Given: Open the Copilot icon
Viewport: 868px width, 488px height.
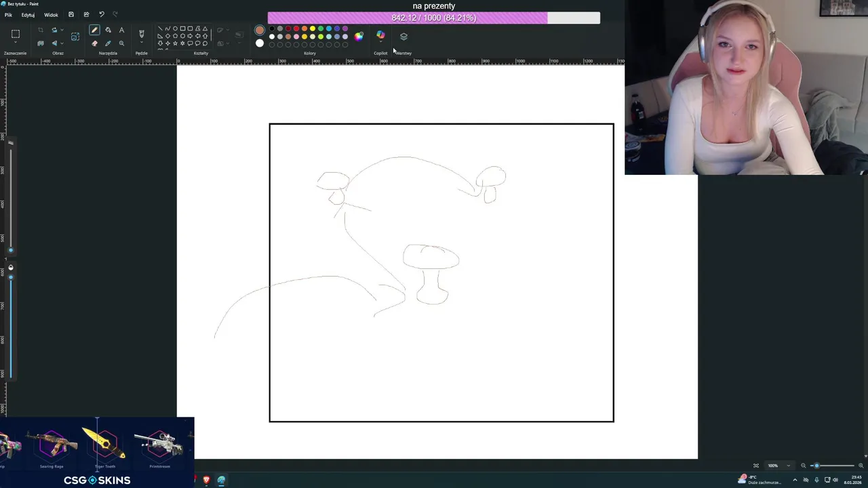Looking at the screenshot, I should pyautogui.click(x=380, y=35).
